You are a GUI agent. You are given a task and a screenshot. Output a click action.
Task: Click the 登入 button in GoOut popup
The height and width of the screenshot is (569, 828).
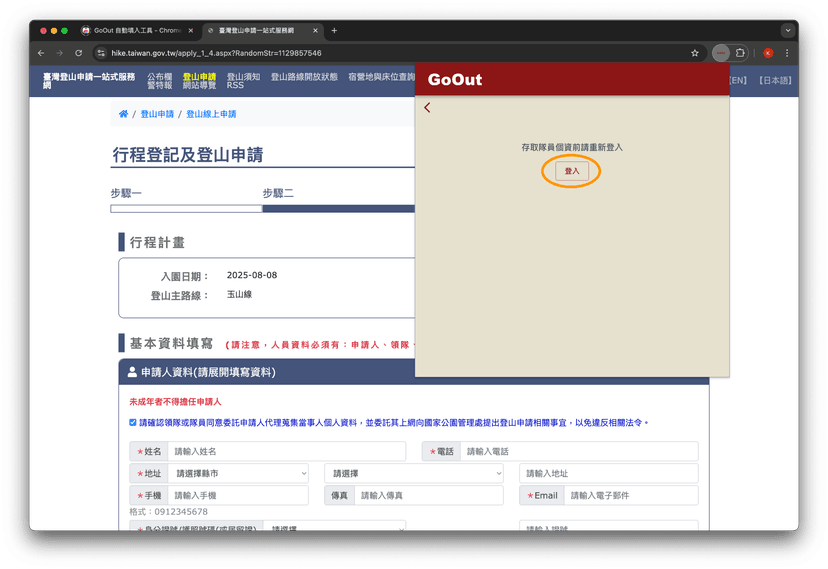[x=571, y=171]
